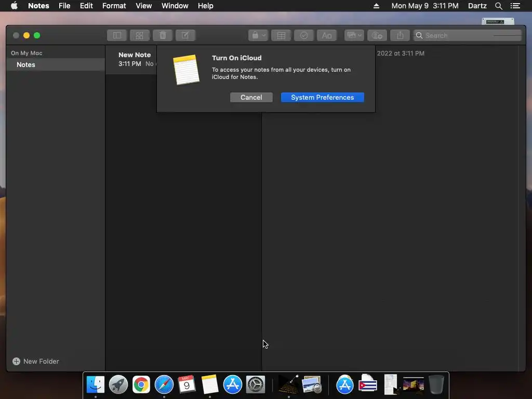Click the yellow minimize window button
This screenshot has width=532, height=399.
(x=26, y=35)
